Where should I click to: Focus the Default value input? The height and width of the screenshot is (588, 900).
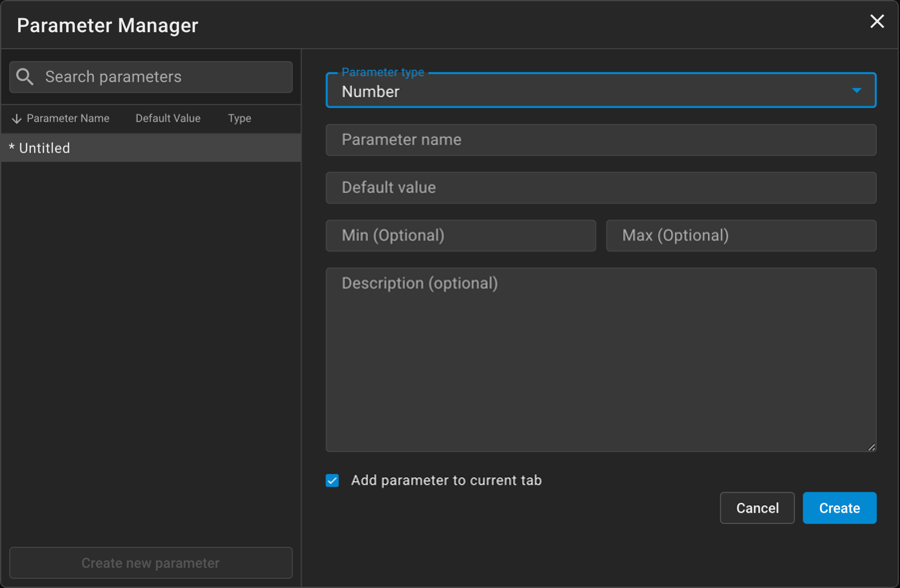[600, 188]
